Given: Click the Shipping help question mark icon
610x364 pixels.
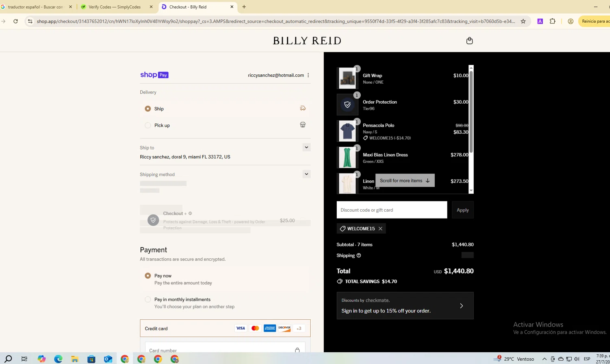Looking at the screenshot, I should [x=359, y=256].
